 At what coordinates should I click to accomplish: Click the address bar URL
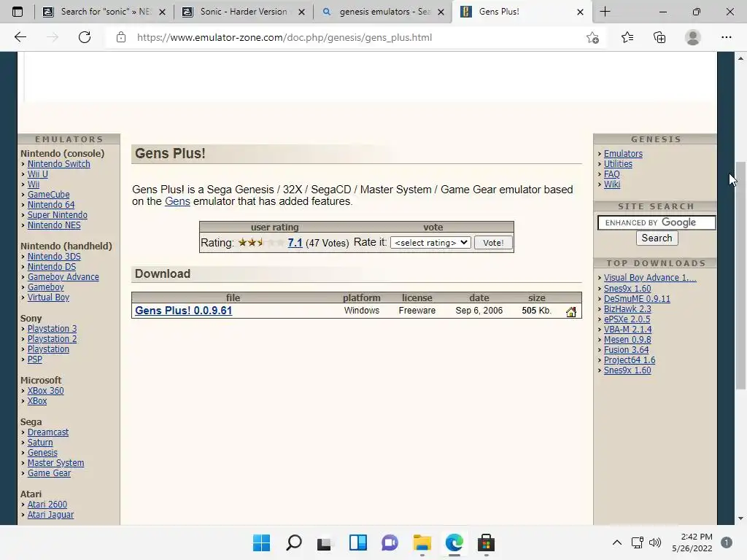(285, 37)
